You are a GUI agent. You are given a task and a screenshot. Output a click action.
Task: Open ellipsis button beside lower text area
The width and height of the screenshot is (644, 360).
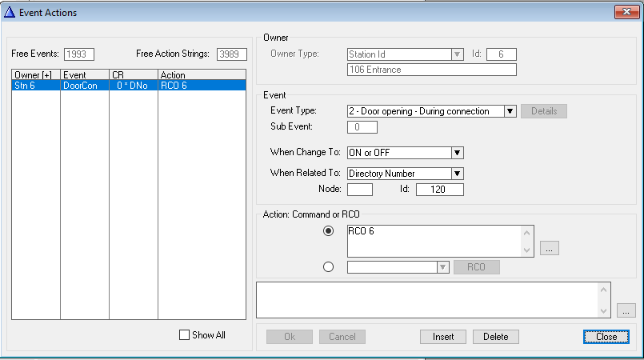(626, 310)
